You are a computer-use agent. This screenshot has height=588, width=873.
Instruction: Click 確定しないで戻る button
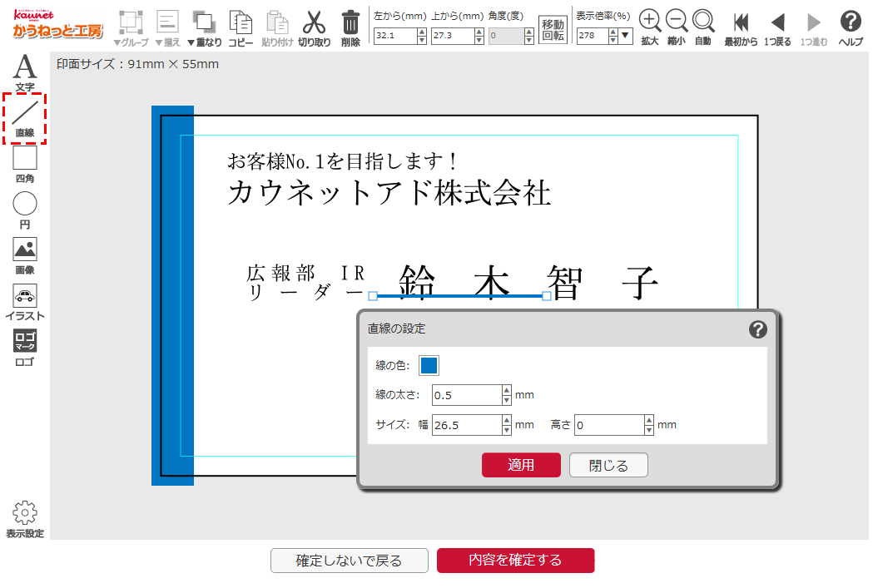tap(349, 561)
